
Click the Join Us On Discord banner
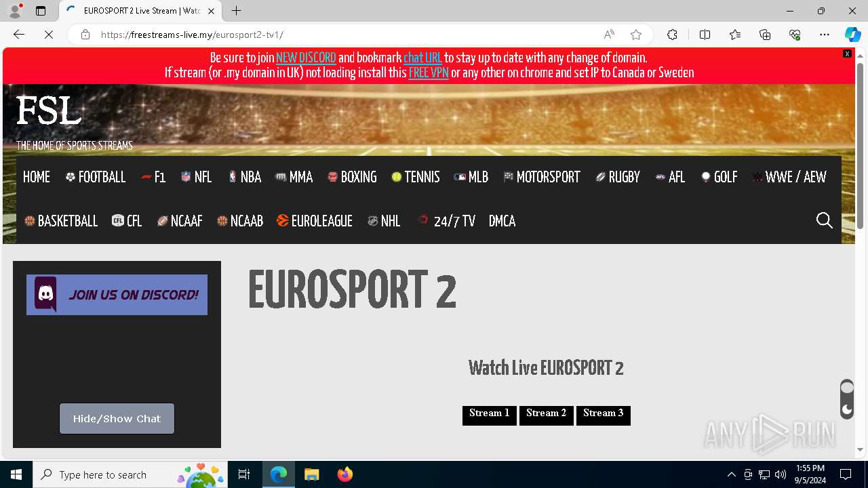pyautogui.click(x=117, y=295)
